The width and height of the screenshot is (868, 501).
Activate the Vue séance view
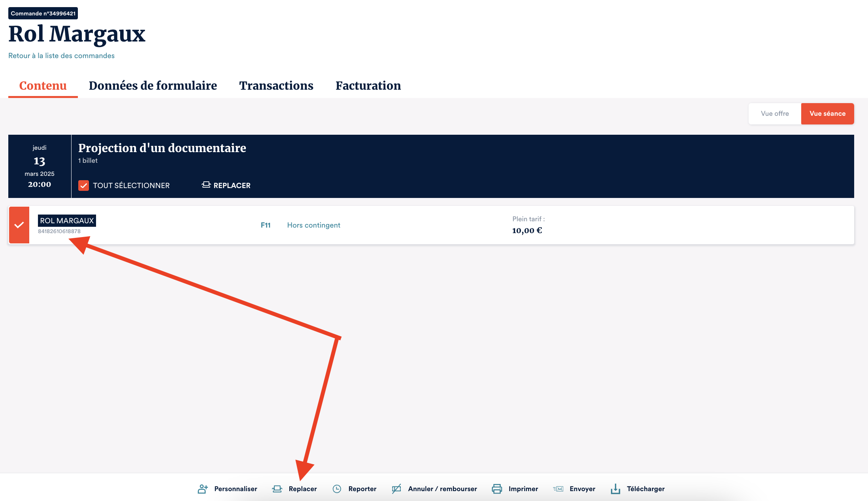(827, 113)
